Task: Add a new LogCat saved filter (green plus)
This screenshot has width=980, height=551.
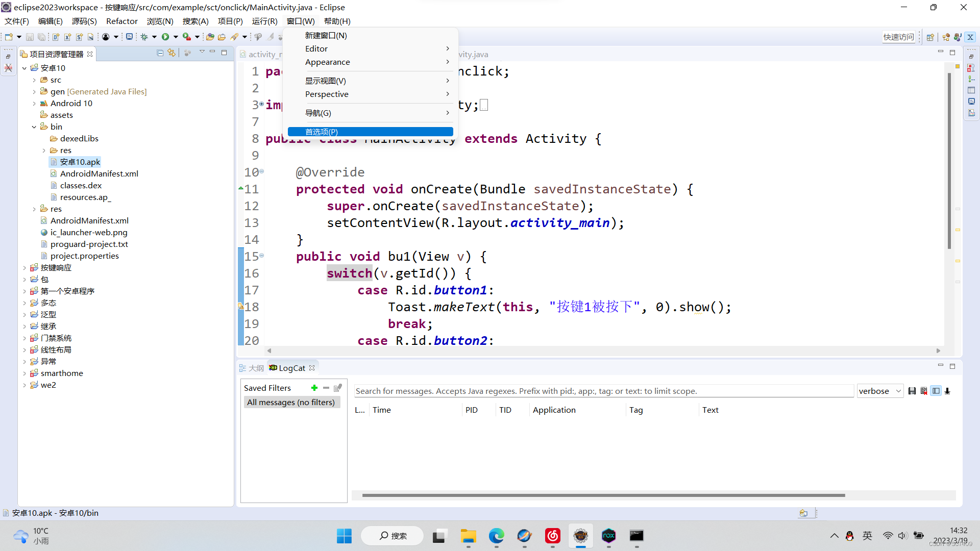Action: tap(314, 388)
